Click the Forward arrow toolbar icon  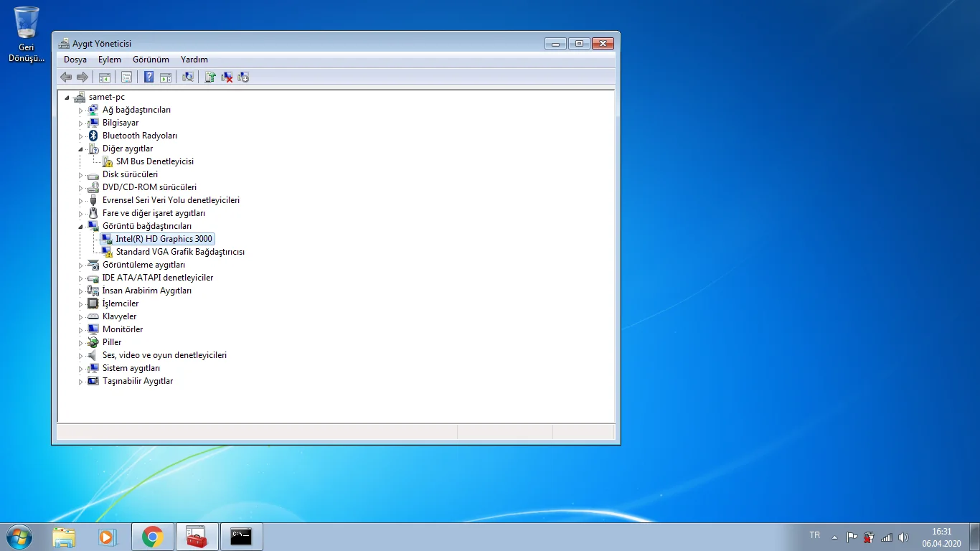coord(83,77)
